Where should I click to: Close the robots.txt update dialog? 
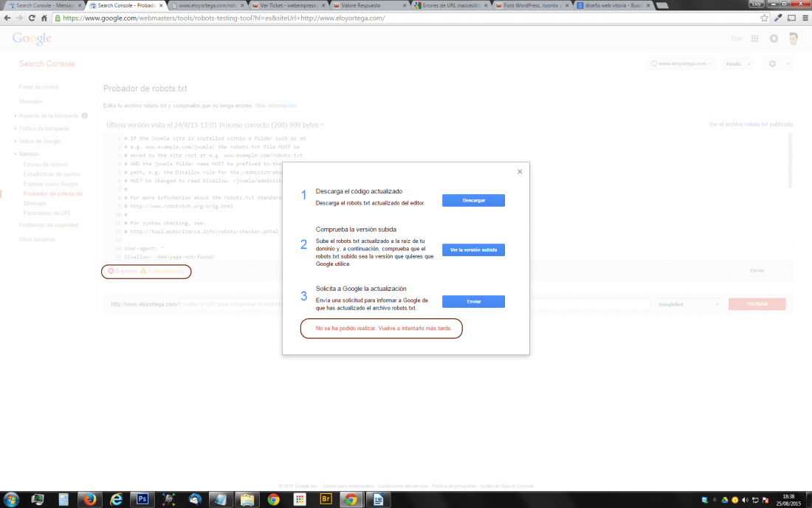pyautogui.click(x=520, y=172)
